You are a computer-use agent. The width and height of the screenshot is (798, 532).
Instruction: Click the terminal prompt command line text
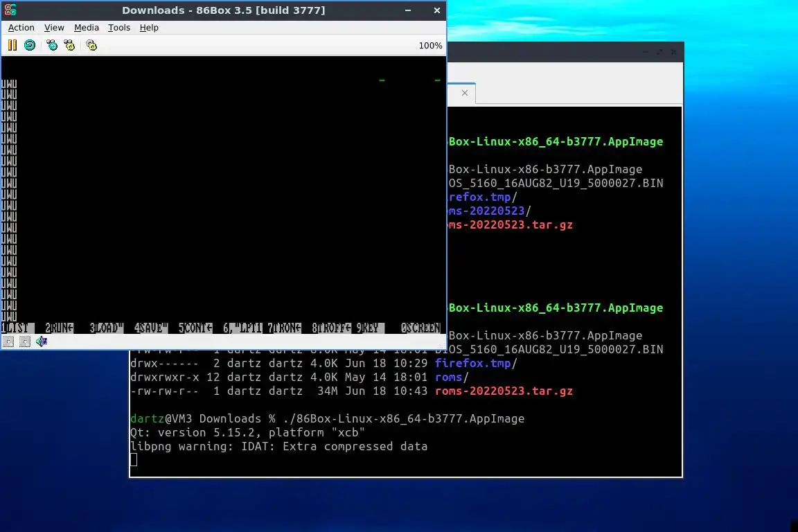tap(327, 418)
